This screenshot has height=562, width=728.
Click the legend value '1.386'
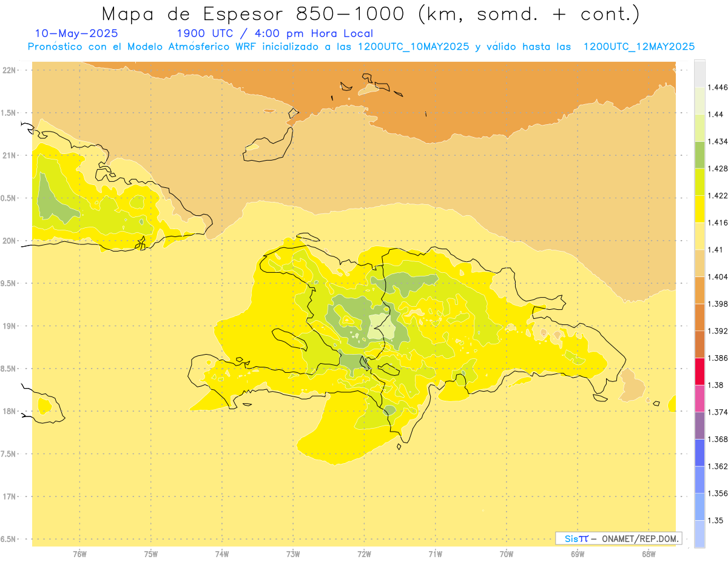719,358
